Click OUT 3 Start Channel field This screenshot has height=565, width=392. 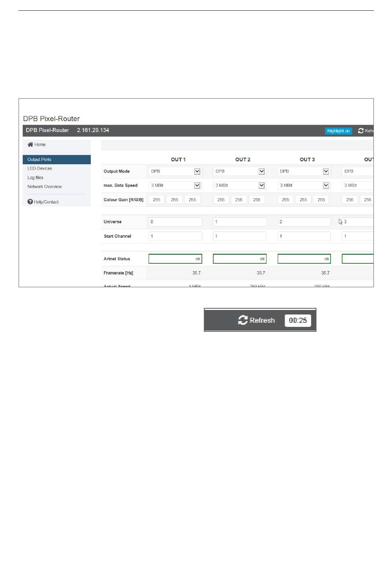click(x=304, y=236)
